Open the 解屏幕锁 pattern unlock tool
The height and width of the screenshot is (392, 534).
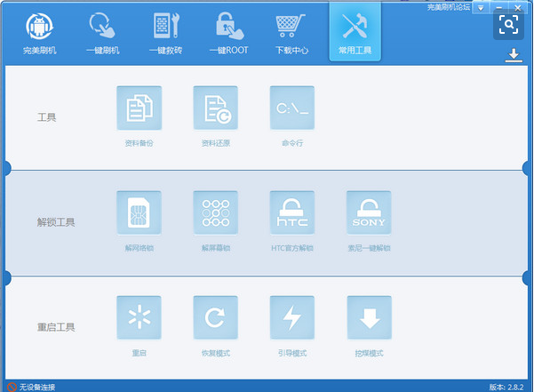216,212
